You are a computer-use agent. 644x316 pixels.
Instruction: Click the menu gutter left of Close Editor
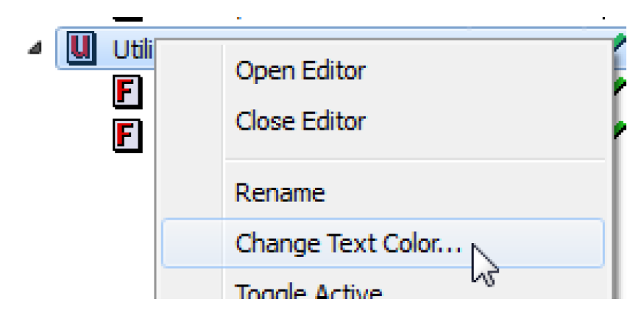click(190, 120)
